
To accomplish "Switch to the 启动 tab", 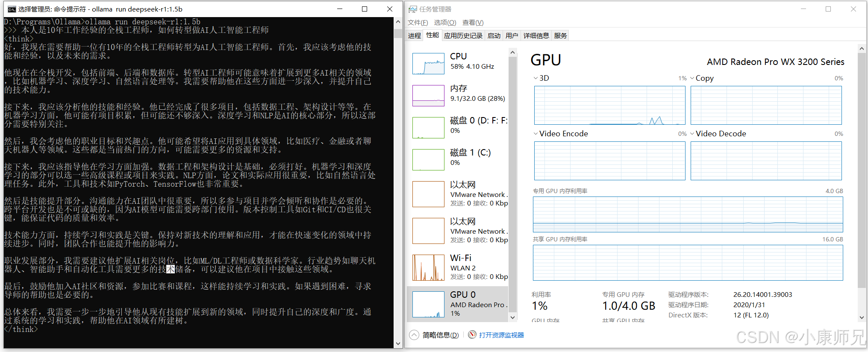I will [494, 35].
